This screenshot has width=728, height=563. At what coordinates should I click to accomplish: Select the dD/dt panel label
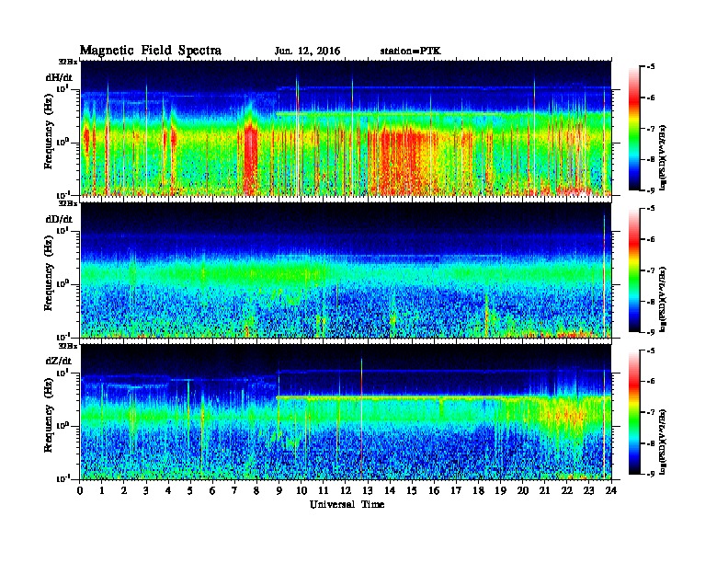pos(59,219)
